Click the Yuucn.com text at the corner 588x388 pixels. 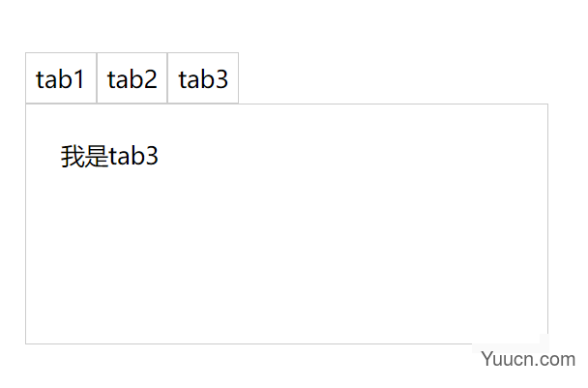(528, 359)
